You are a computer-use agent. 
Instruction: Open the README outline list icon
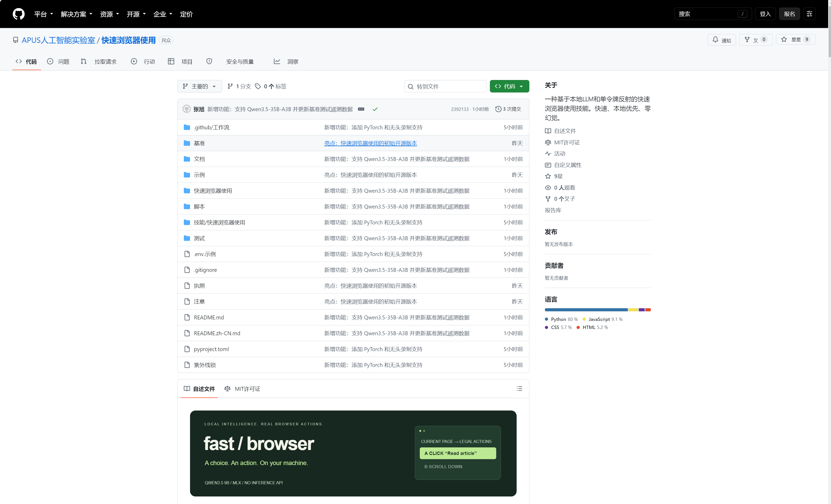click(519, 389)
